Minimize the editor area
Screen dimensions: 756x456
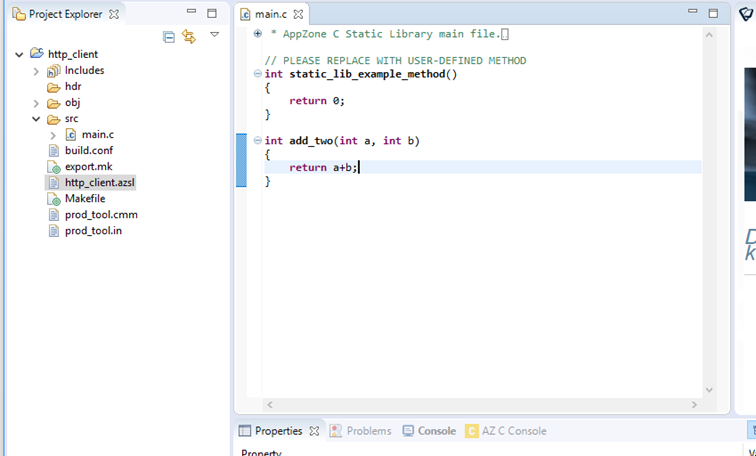point(692,11)
